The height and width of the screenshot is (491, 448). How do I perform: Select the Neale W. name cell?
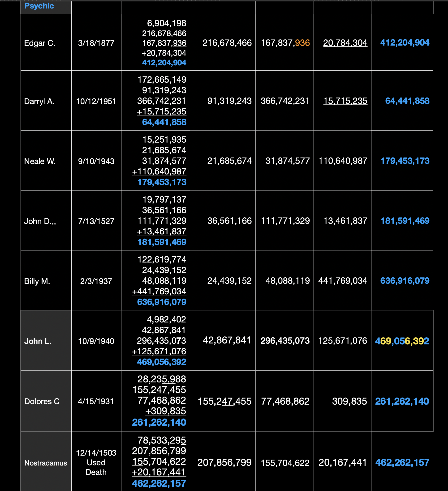pyautogui.click(x=40, y=161)
